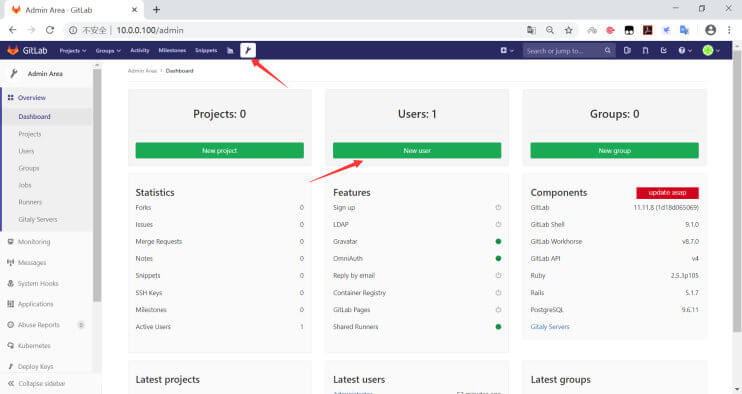
Task: Click the Gravatar enabled green indicator
Action: pos(498,242)
